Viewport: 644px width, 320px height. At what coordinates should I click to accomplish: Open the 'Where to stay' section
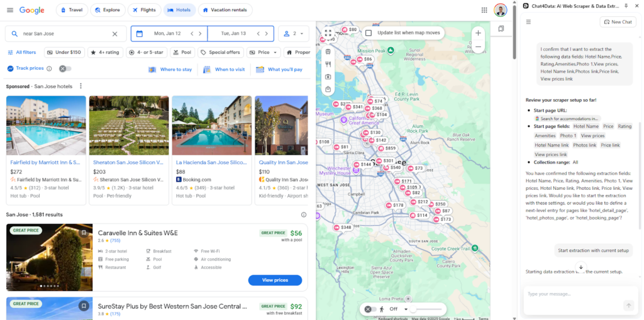[170, 69]
